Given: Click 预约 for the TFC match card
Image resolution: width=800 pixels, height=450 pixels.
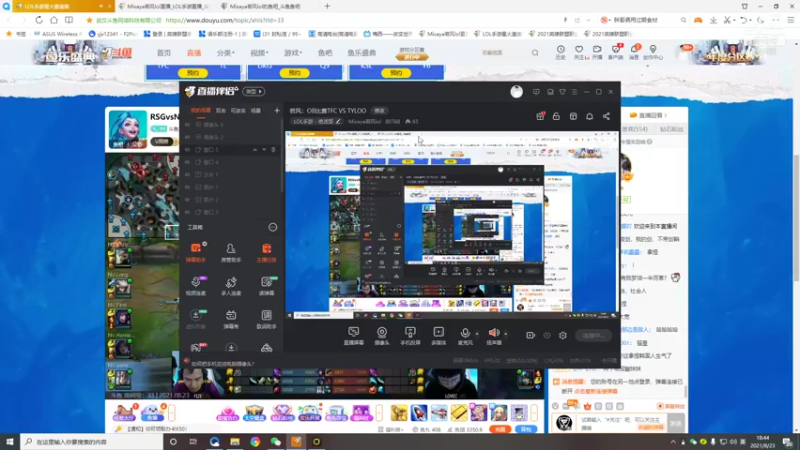Looking at the screenshot, I should (192, 73).
